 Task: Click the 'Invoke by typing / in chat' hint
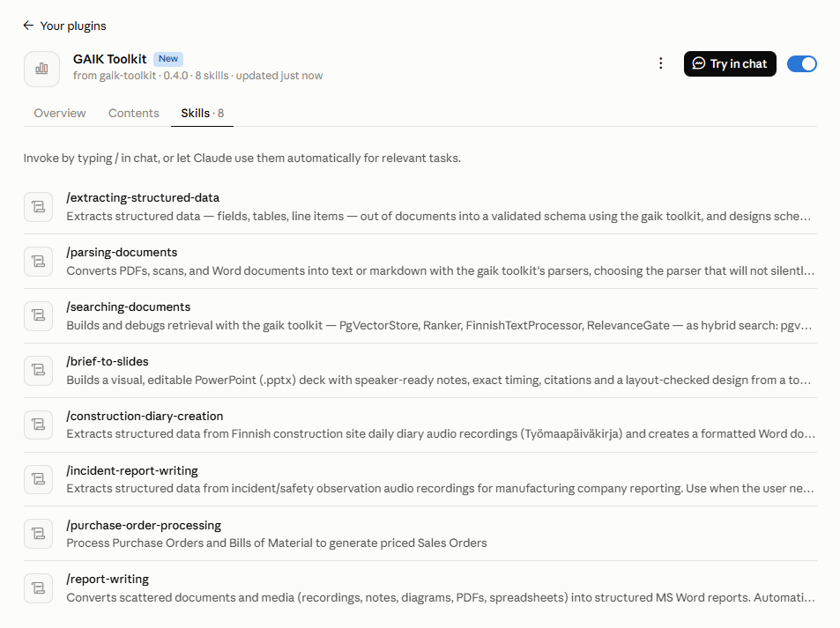click(x=242, y=158)
